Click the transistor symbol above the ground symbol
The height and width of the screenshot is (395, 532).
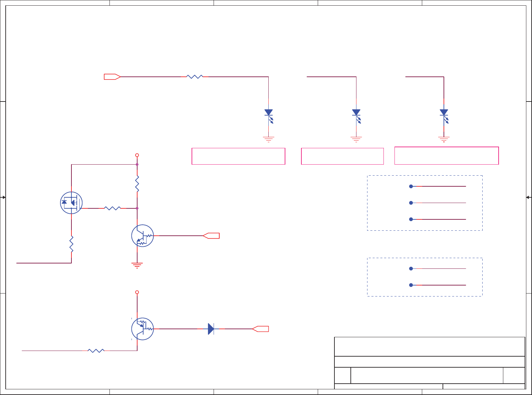click(x=143, y=236)
